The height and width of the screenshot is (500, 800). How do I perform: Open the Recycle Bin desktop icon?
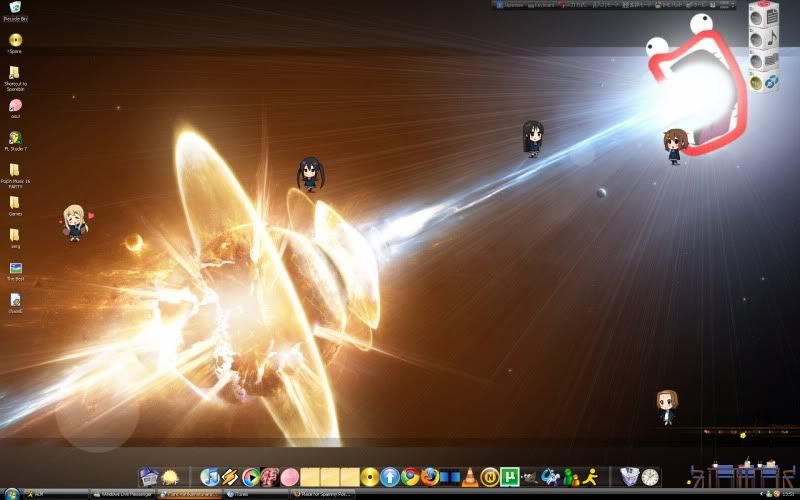15,9
